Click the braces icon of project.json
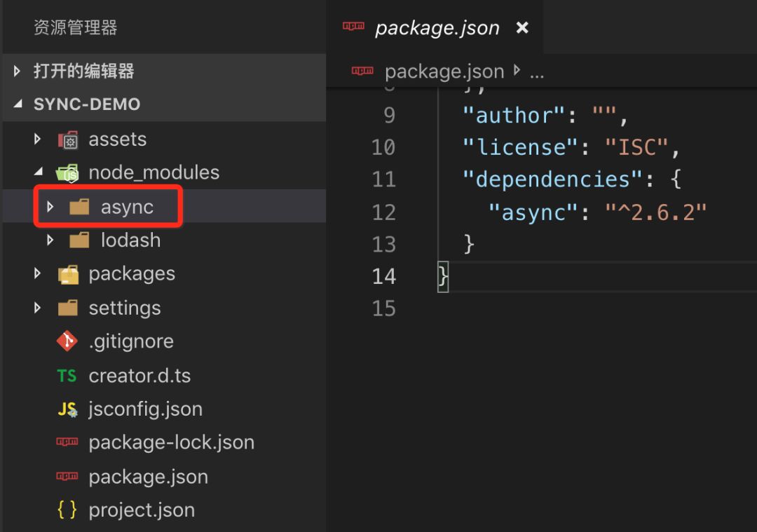 pos(67,510)
